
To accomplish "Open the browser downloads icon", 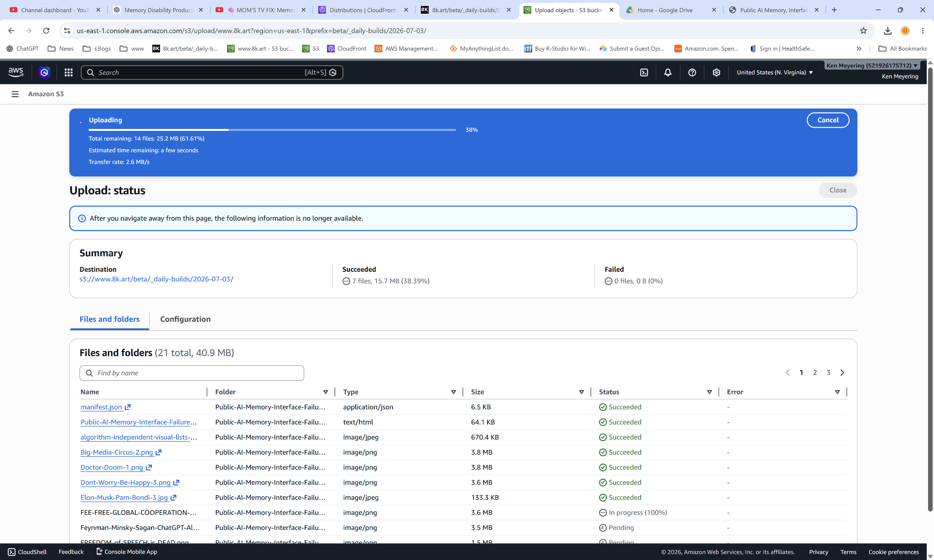I will pos(887,31).
